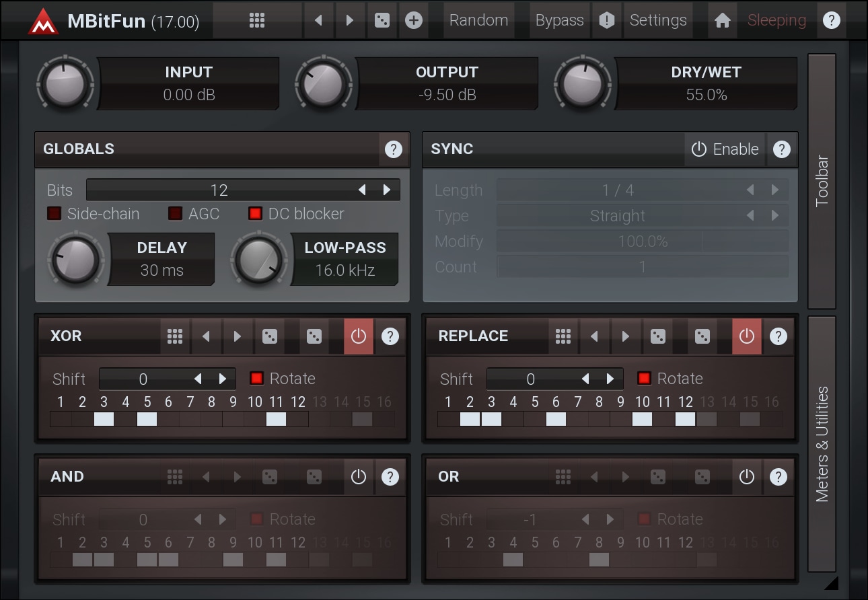
Task: Disable the XOR section power button
Action: (x=358, y=336)
